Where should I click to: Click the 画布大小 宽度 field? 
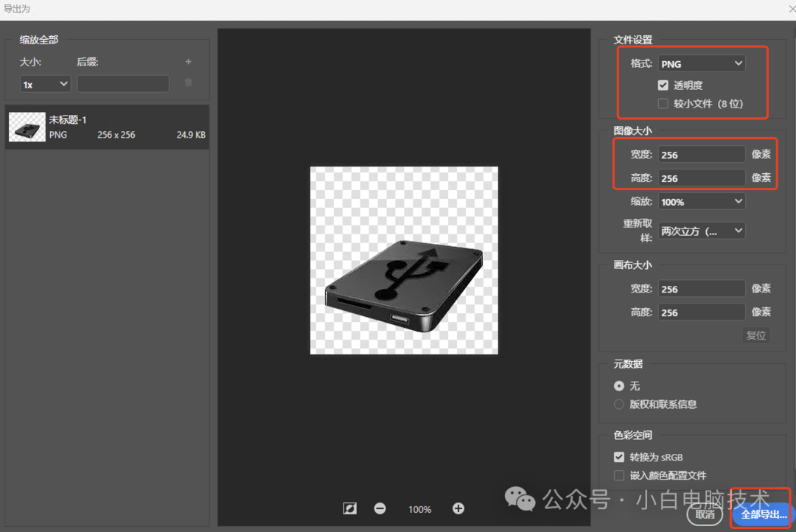(701, 289)
